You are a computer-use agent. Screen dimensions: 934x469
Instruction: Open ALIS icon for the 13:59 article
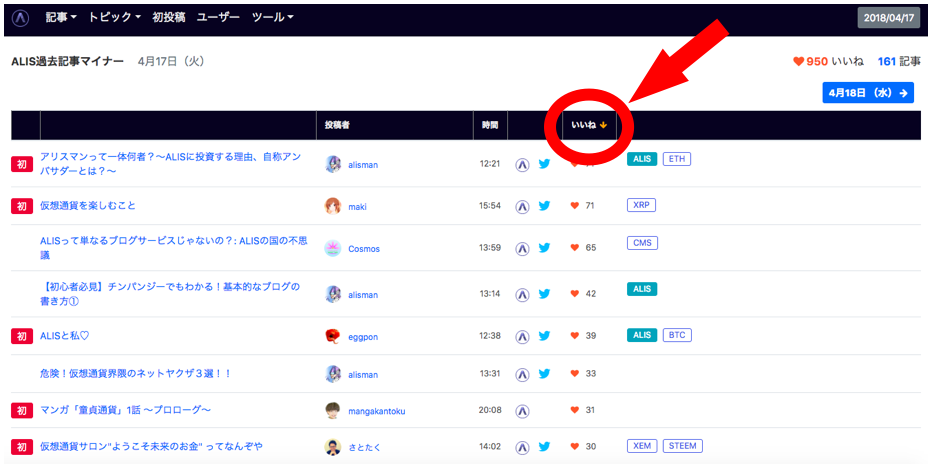click(522, 249)
